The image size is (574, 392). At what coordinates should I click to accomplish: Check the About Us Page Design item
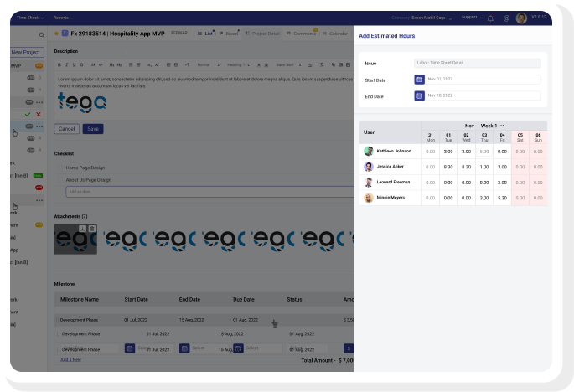coord(60,180)
